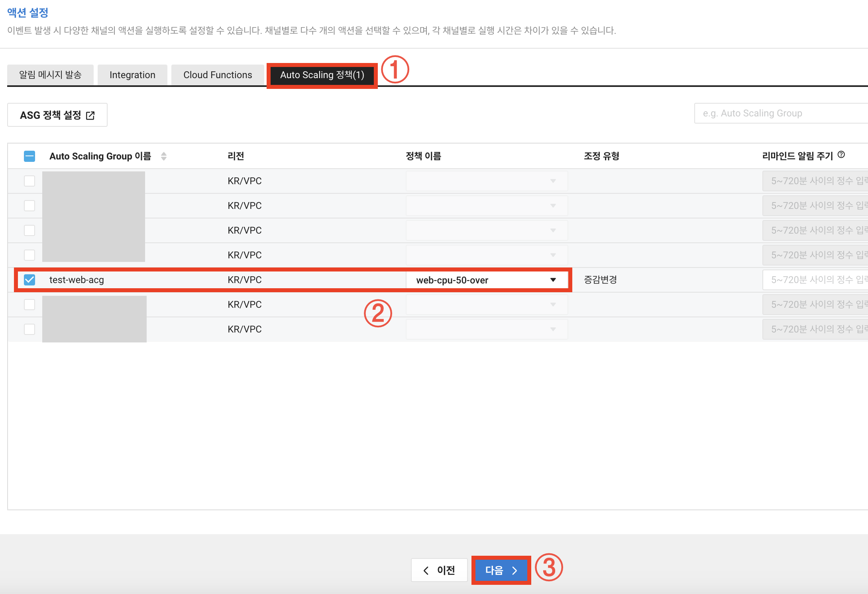
Task: Switch to the 알림 메시지 발송 tab
Action: pos(50,75)
